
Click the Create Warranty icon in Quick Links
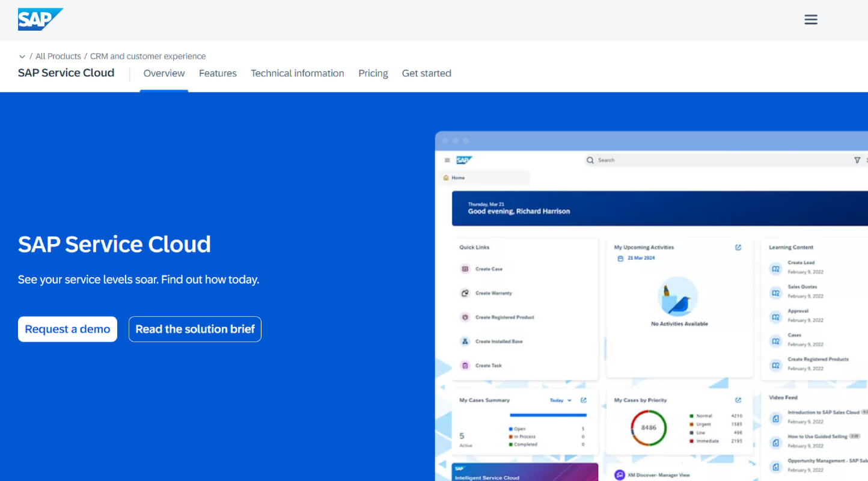465,293
